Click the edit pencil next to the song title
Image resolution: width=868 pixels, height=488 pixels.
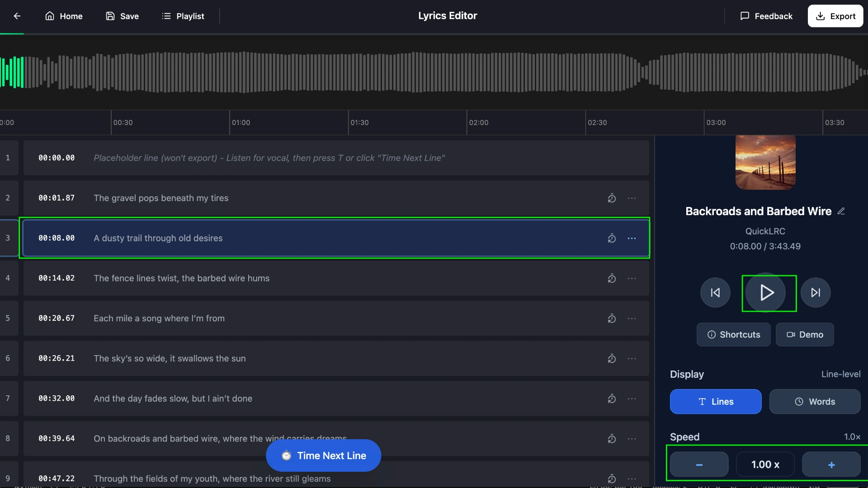(842, 211)
